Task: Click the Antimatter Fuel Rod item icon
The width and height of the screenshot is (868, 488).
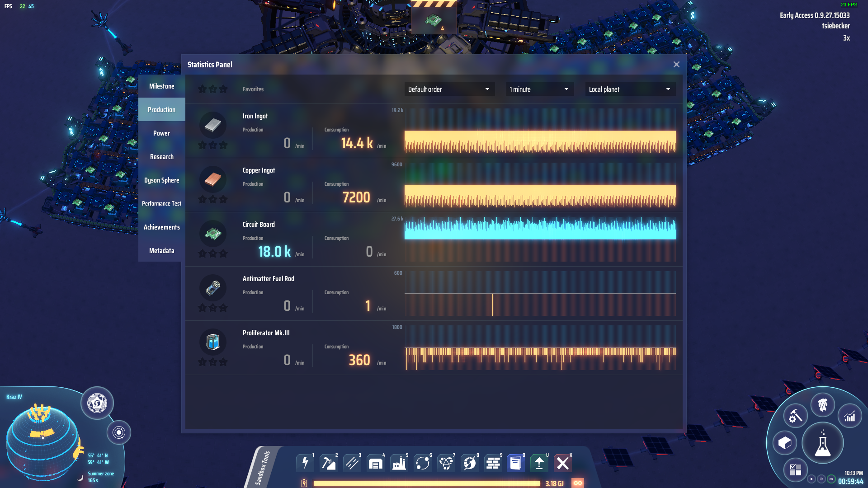Action: 213,287
